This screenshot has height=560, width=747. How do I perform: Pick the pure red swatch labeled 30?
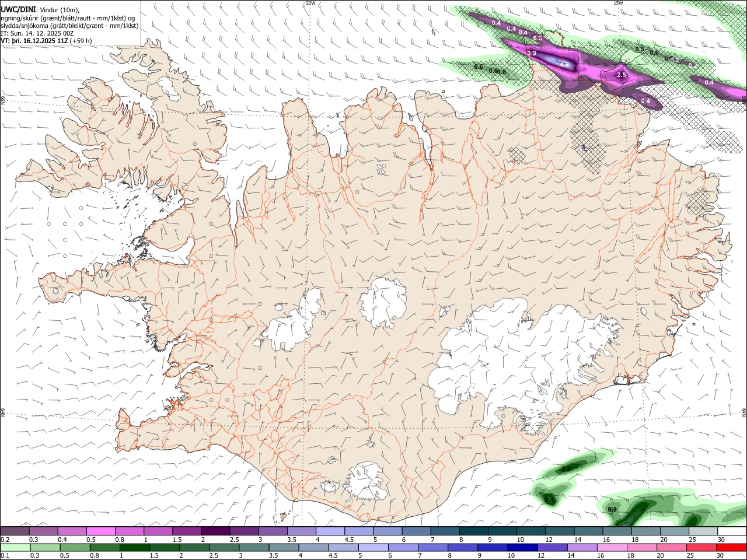(732, 547)
